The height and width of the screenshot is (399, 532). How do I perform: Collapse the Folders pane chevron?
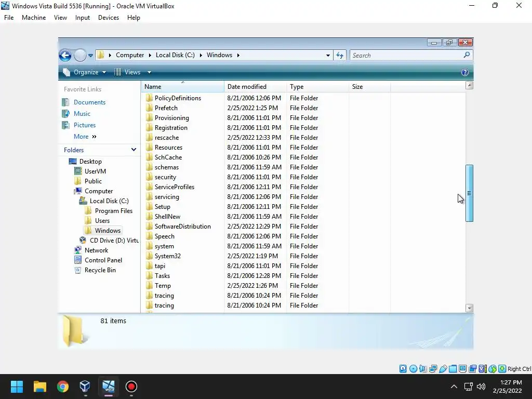(x=134, y=150)
